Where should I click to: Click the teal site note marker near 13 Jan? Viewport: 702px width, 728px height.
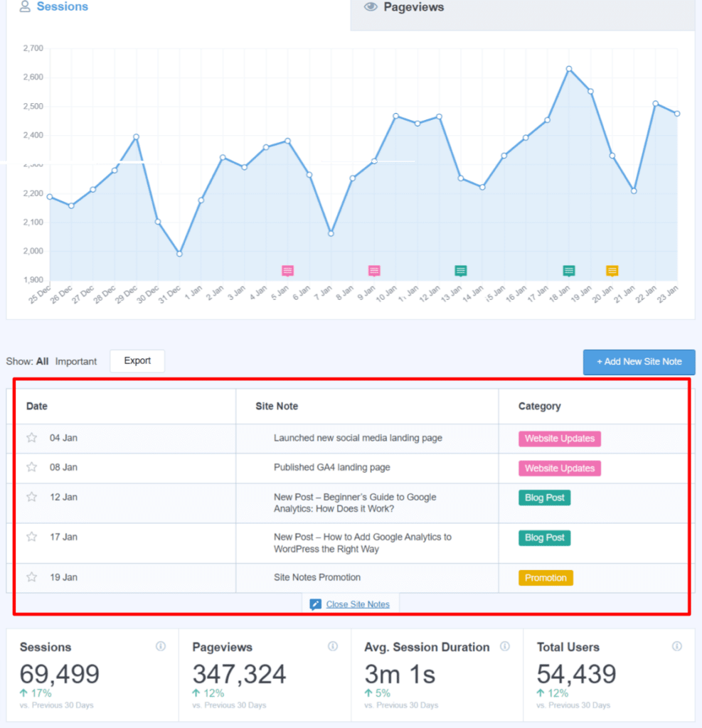tap(461, 270)
